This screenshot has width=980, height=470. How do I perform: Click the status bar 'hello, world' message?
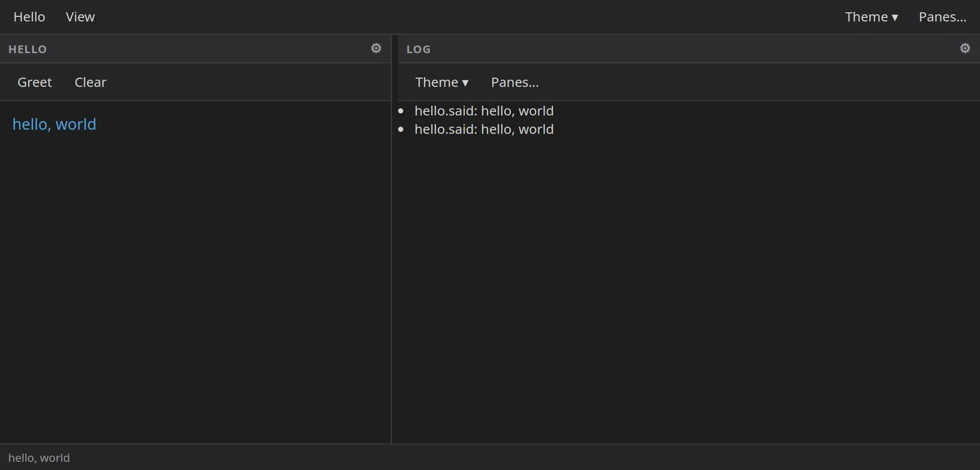pyautogui.click(x=39, y=458)
